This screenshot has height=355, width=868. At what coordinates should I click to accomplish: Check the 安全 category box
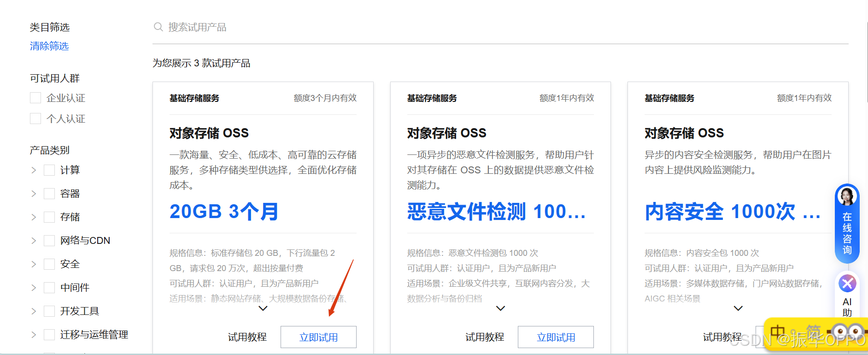tap(49, 264)
